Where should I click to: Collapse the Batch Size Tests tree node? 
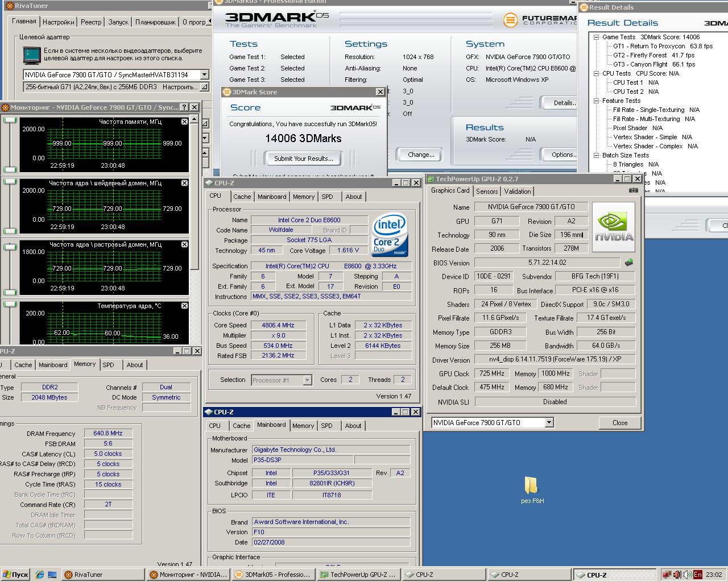pos(597,155)
